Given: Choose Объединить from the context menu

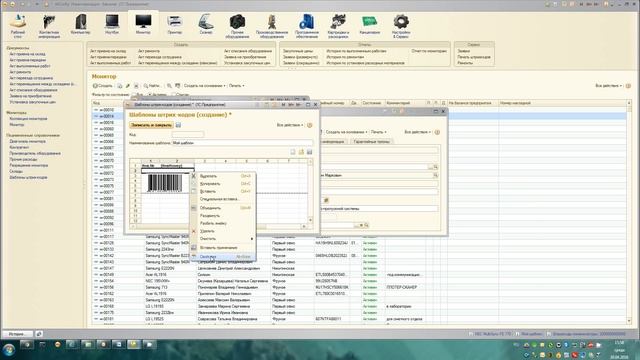Looking at the screenshot, I should [x=223, y=208].
